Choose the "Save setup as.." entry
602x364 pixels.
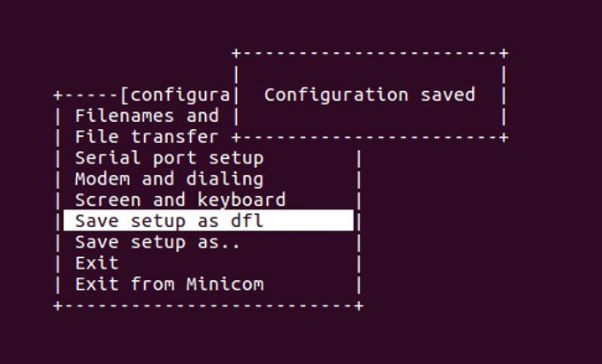coord(157,242)
